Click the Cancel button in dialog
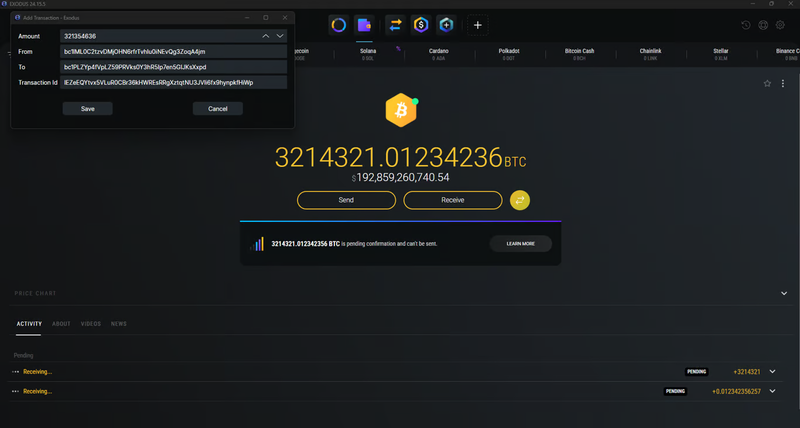The width and height of the screenshot is (800, 428). (218, 109)
